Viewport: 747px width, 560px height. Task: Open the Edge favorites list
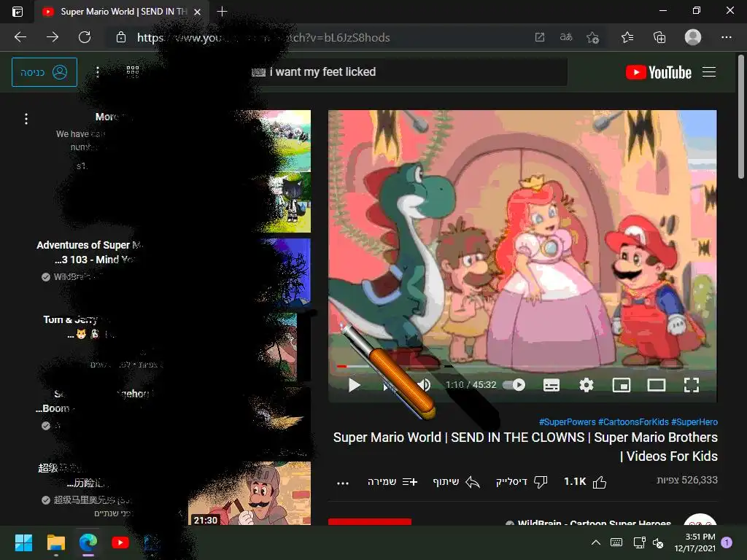click(627, 37)
